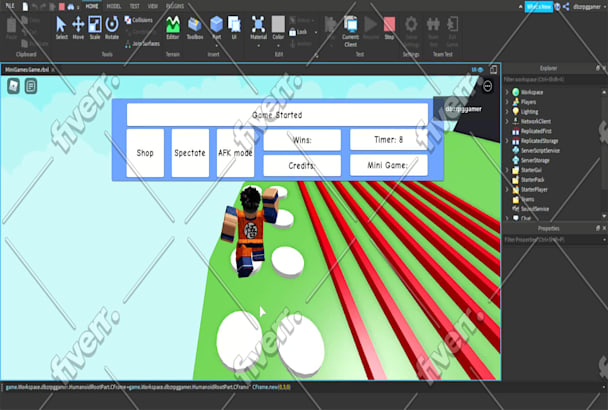The height and width of the screenshot is (410, 608).
Task: Open the Part dropdown arrow
Action: pos(216,45)
